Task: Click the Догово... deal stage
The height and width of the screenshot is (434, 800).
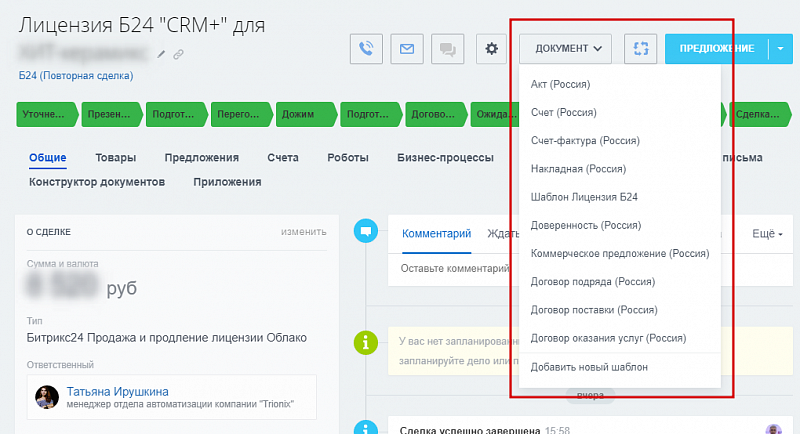Action: tap(436, 114)
